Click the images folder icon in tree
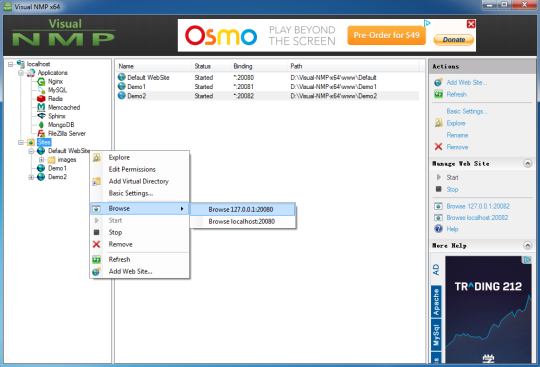The width and height of the screenshot is (540, 367). pyautogui.click(x=52, y=160)
